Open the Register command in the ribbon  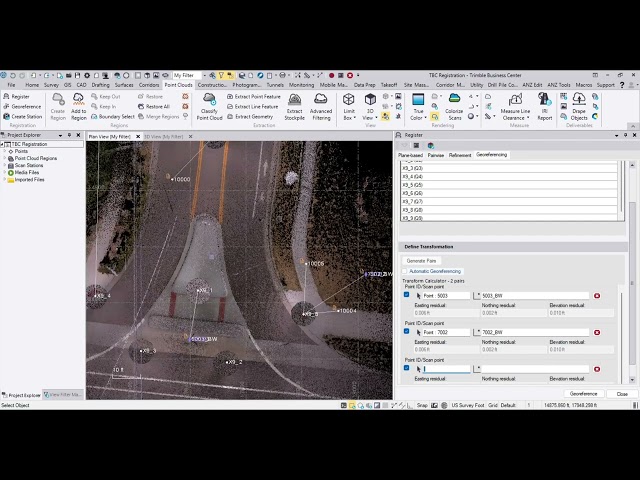(x=16, y=97)
